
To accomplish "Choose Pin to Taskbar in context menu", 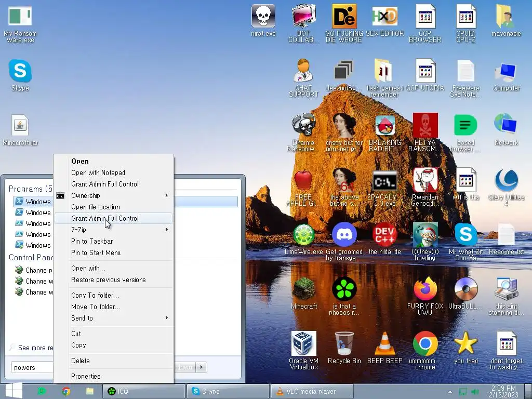I will point(113,241).
